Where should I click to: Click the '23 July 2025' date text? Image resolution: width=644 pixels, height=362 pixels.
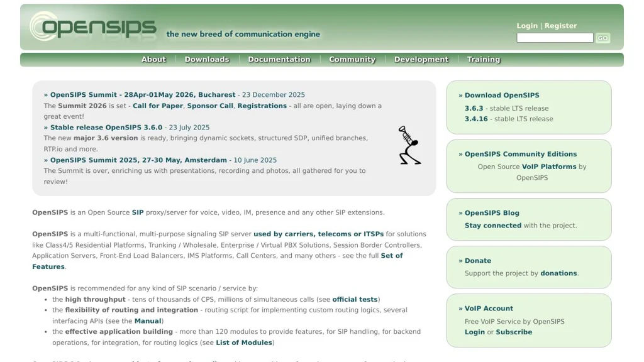pos(189,128)
